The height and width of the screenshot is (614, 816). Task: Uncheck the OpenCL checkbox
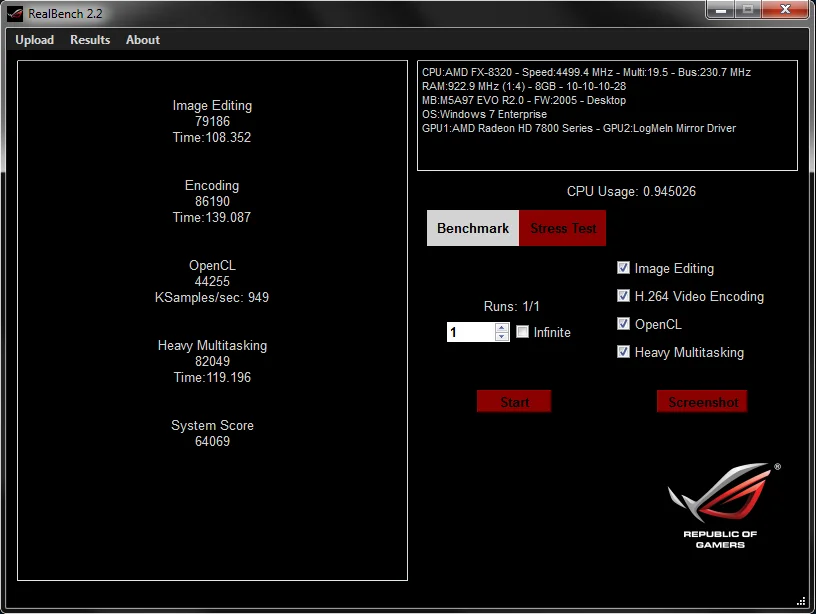tap(623, 324)
